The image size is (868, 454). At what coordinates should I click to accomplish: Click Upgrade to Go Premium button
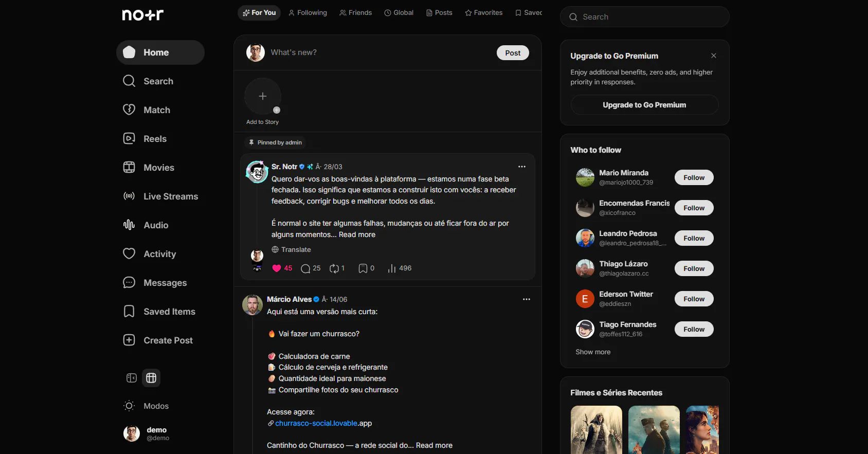[645, 105]
